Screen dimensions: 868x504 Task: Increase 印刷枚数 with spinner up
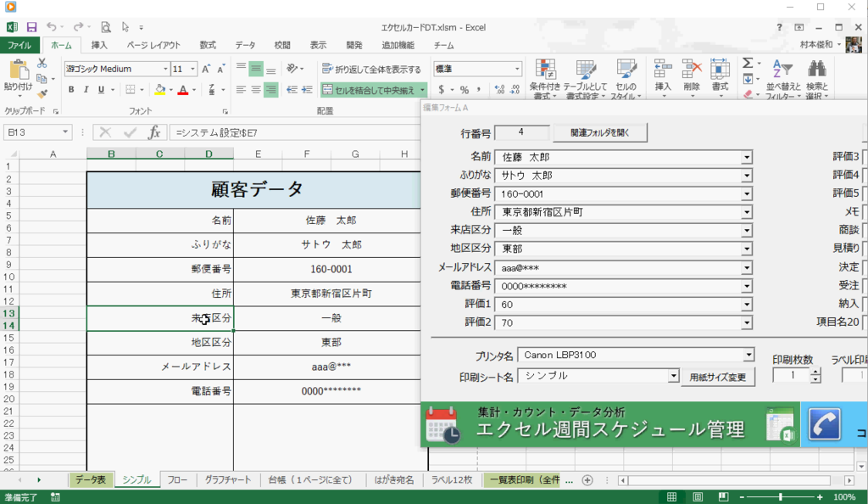click(815, 372)
